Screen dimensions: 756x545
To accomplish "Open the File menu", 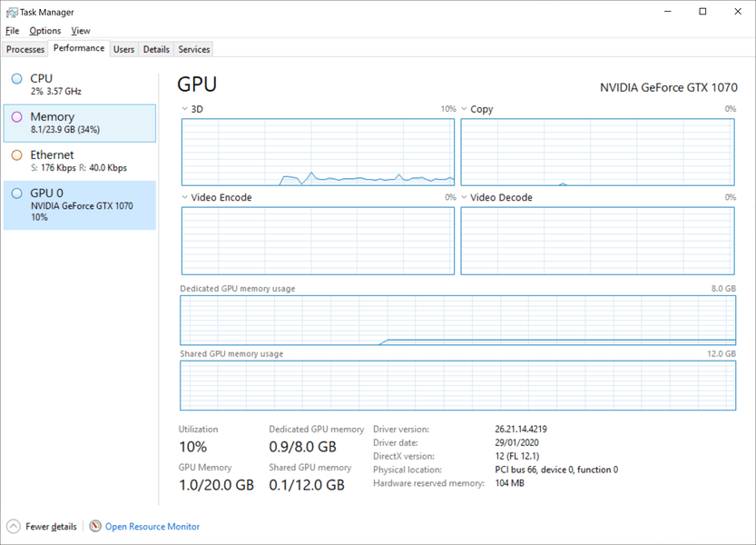I will (12, 31).
